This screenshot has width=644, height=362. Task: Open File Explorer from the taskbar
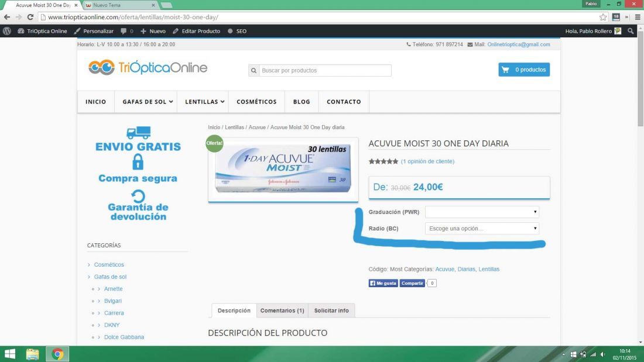[32, 354]
